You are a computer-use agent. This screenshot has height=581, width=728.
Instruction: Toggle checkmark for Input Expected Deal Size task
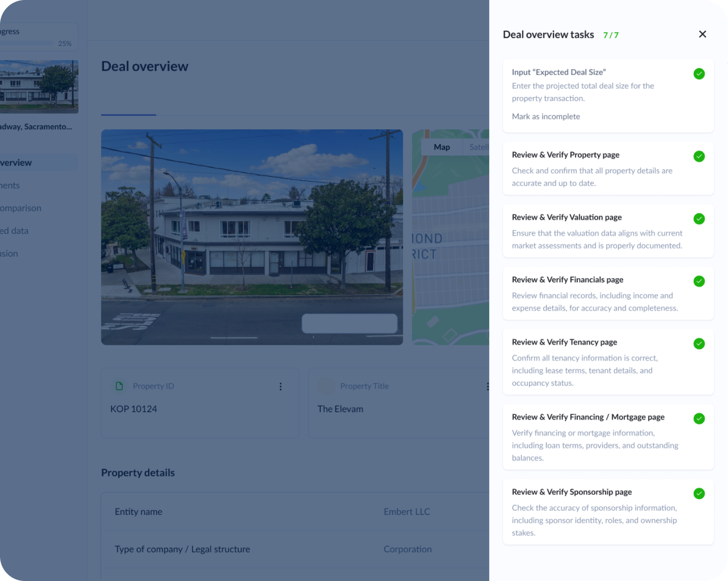coord(699,74)
